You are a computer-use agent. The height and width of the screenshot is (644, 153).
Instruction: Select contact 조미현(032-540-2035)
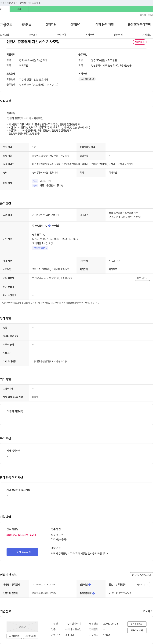pos(44,593)
